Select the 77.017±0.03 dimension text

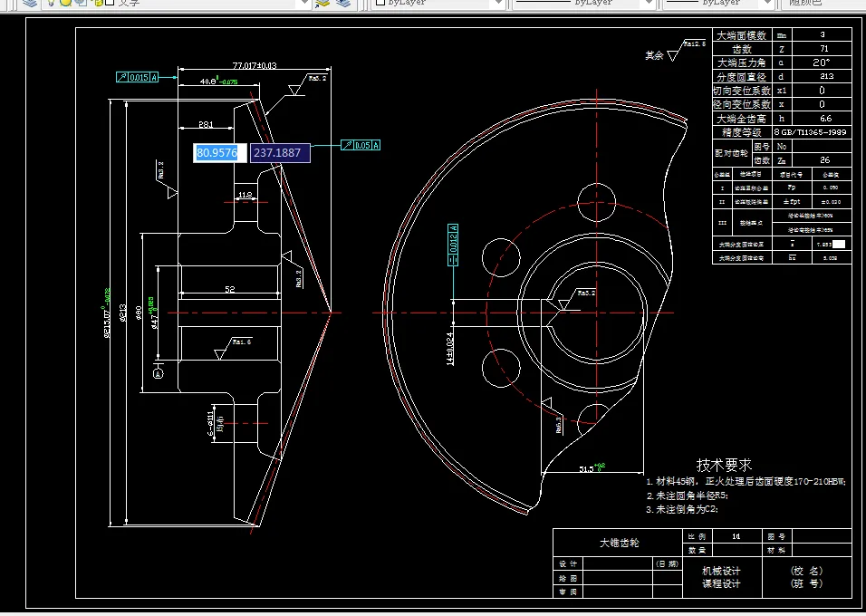(255, 65)
